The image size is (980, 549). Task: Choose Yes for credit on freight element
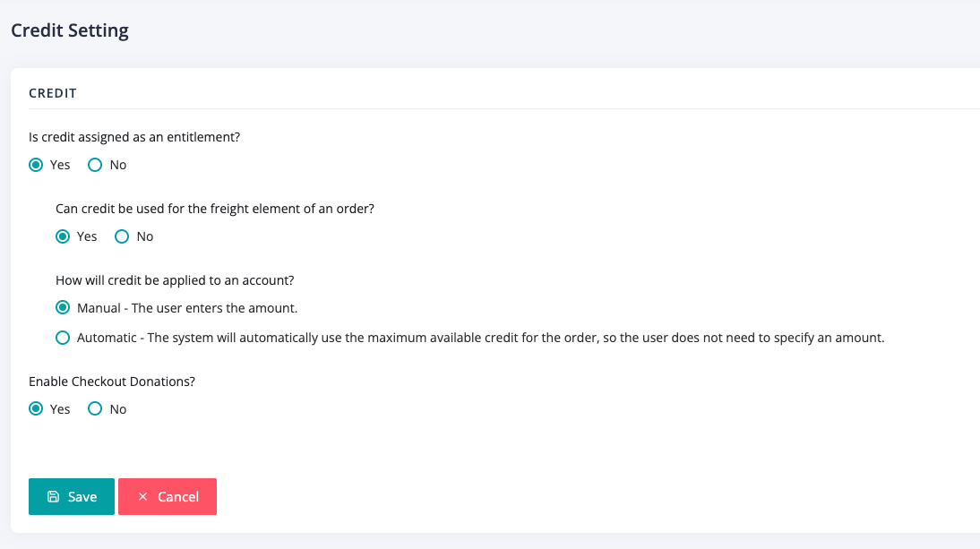coord(63,236)
